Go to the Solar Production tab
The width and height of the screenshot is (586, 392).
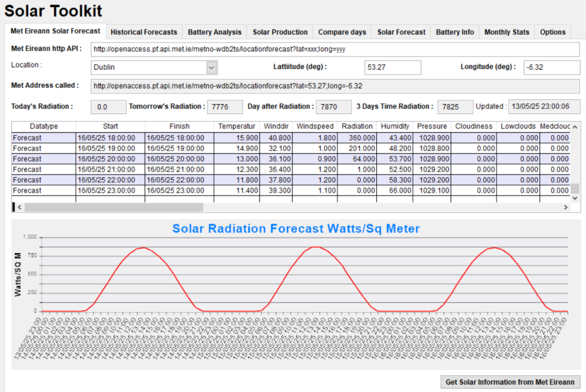point(280,32)
